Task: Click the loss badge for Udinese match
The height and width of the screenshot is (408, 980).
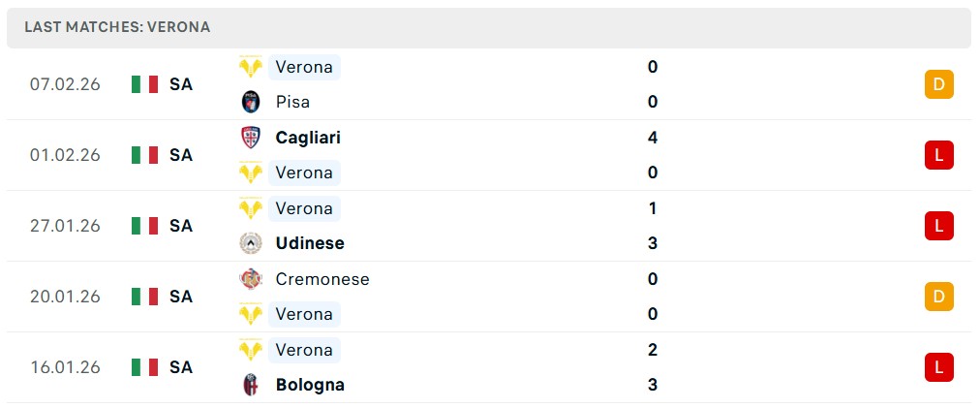Action: pyautogui.click(x=938, y=226)
